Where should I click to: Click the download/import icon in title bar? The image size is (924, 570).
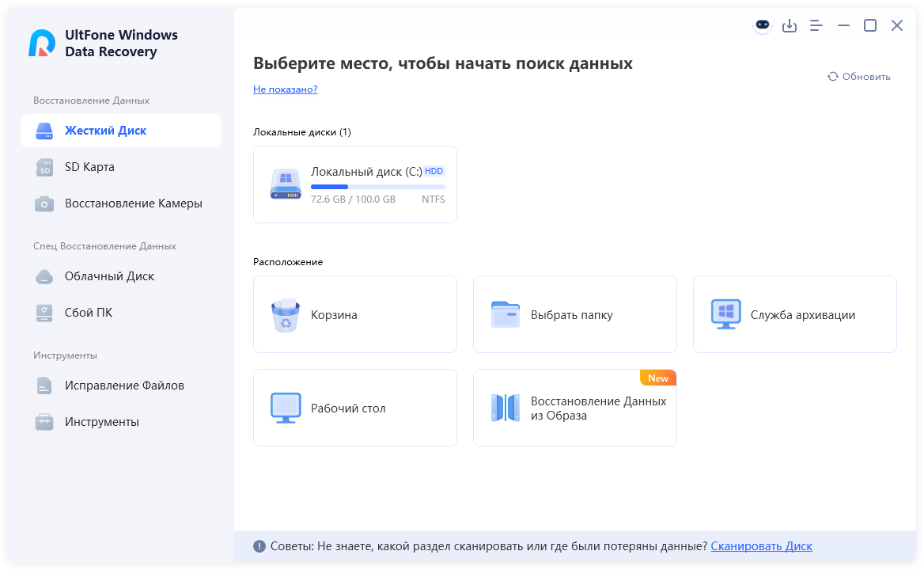point(790,26)
